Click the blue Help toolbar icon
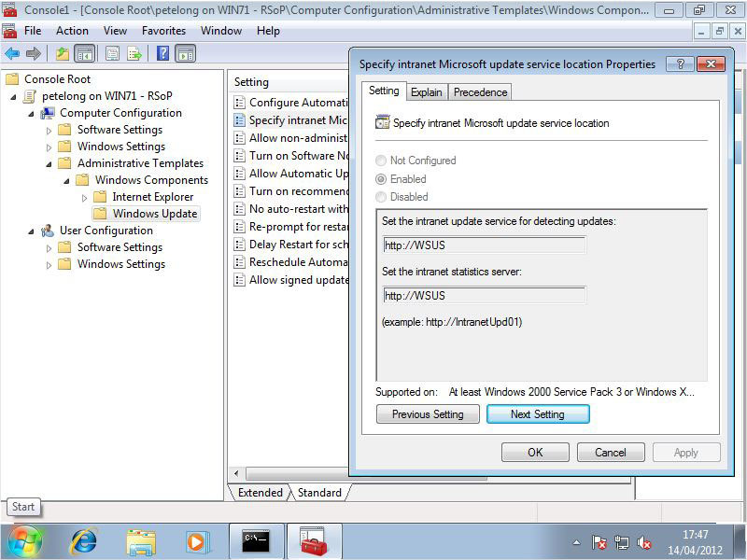747x560 pixels. click(x=162, y=53)
